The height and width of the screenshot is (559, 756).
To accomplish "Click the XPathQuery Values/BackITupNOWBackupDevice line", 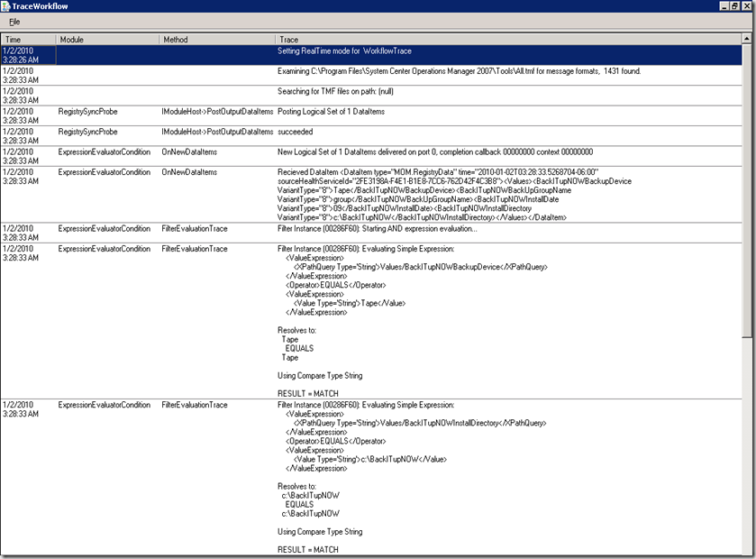I will click(x=421, y=267).
